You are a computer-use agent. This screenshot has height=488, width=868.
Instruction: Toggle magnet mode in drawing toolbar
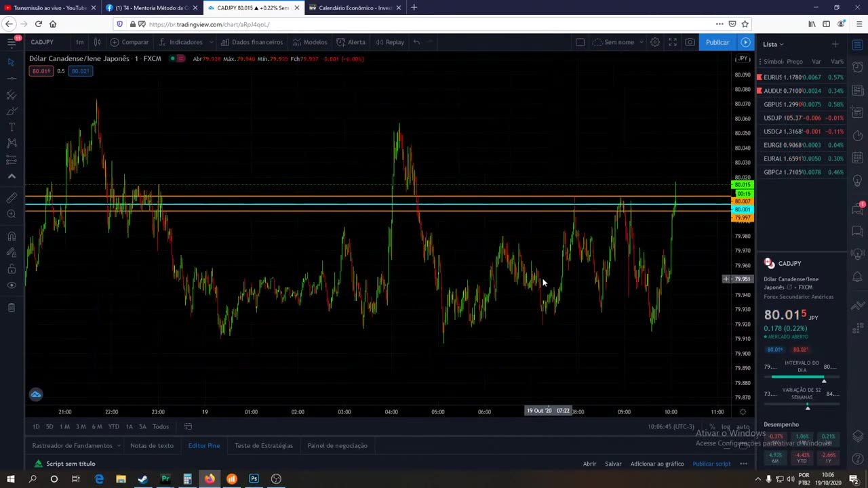[12, 237]
